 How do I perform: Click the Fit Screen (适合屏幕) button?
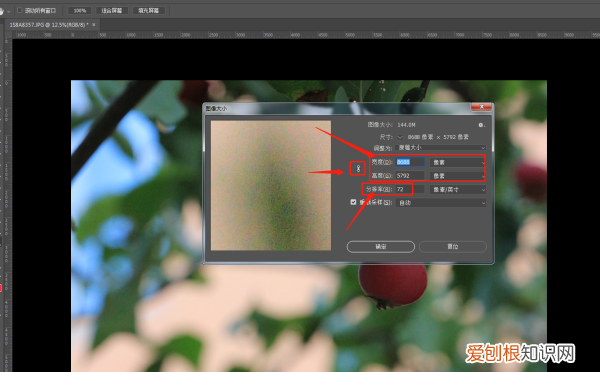tap(111, 10)
